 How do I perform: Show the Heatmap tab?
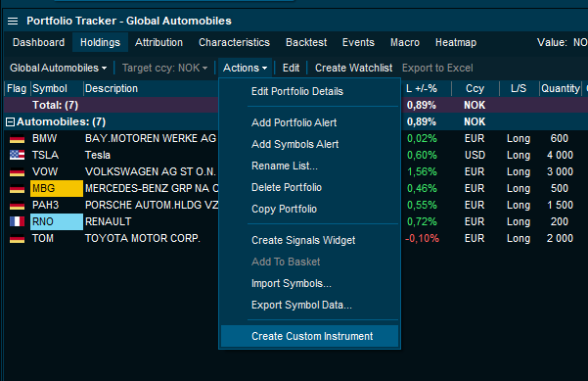coord(456,42)
